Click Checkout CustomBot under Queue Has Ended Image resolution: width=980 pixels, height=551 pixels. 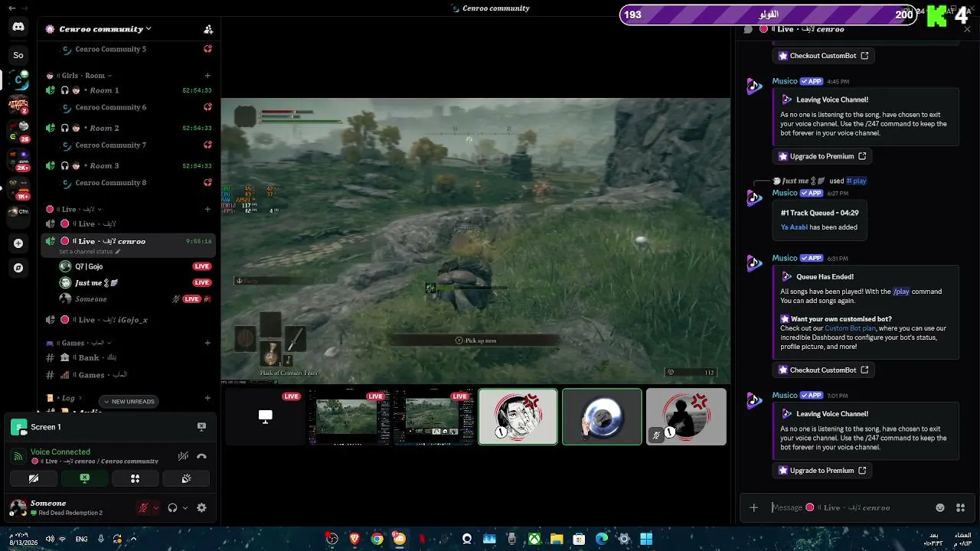pos(823,370)
